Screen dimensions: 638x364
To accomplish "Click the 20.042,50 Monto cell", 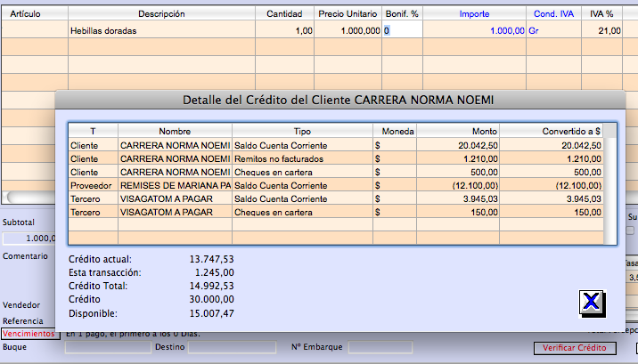I will click(x=458, y=145).
